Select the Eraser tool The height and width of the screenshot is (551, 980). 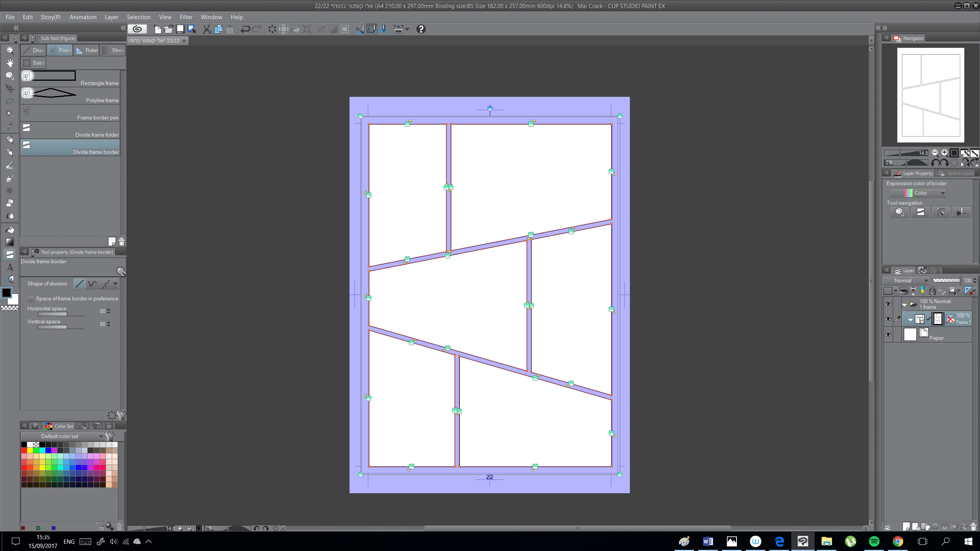(x=10, y=203)
